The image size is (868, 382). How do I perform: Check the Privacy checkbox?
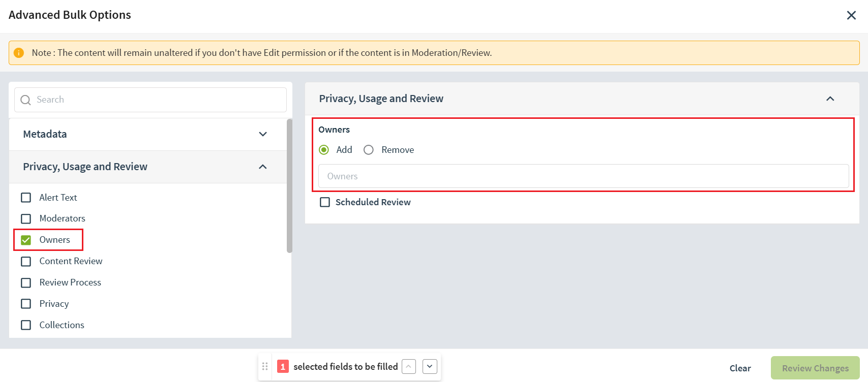pyautogui.click(x=26, y=304)
